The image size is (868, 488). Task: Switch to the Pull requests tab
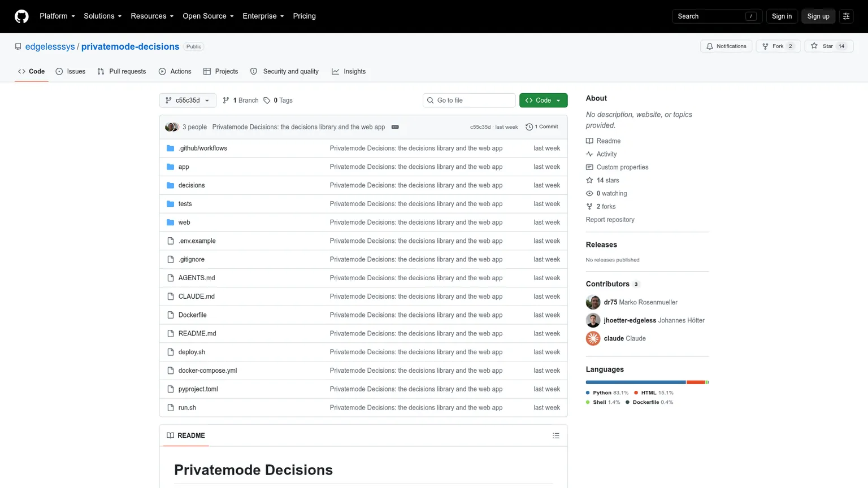pyautogui.click(x=121, y=72)
